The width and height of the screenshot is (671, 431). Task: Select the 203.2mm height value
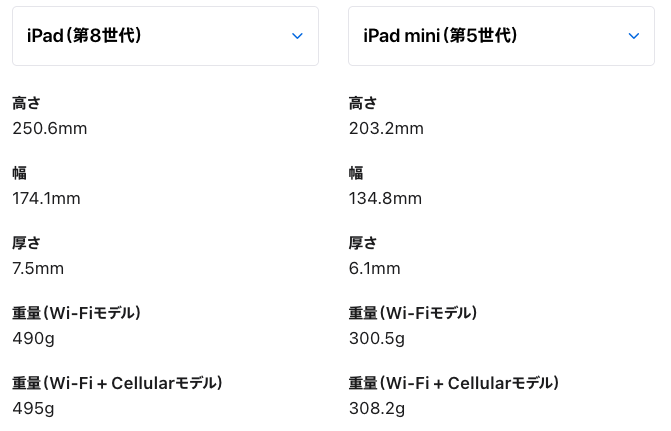tap(386, 128)
